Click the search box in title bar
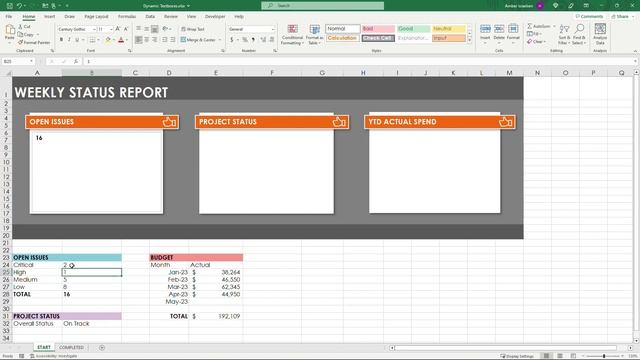This screenshot has height=360, width=640. 322,6
